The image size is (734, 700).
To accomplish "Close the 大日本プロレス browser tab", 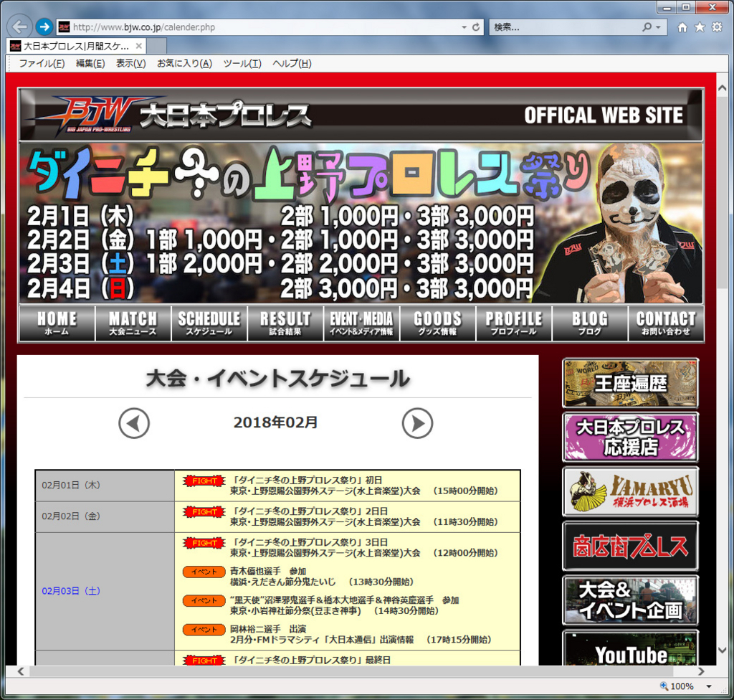I will [138, 46].
